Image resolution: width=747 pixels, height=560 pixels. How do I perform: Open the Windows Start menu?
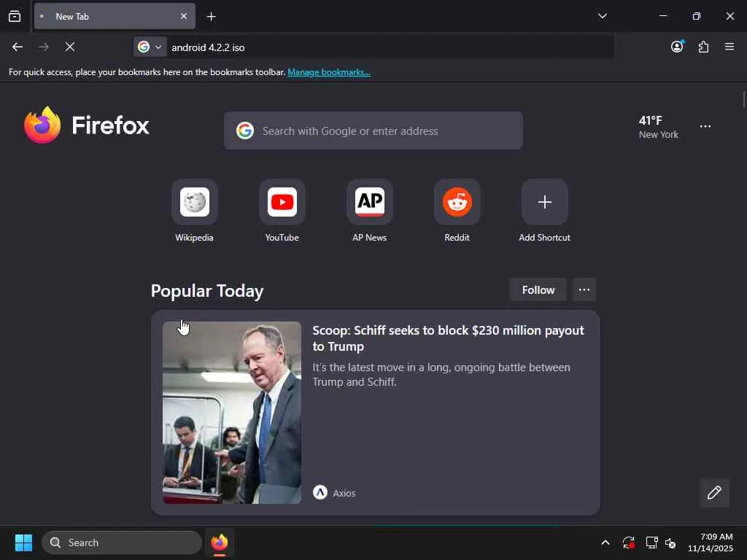coord(23,542)
